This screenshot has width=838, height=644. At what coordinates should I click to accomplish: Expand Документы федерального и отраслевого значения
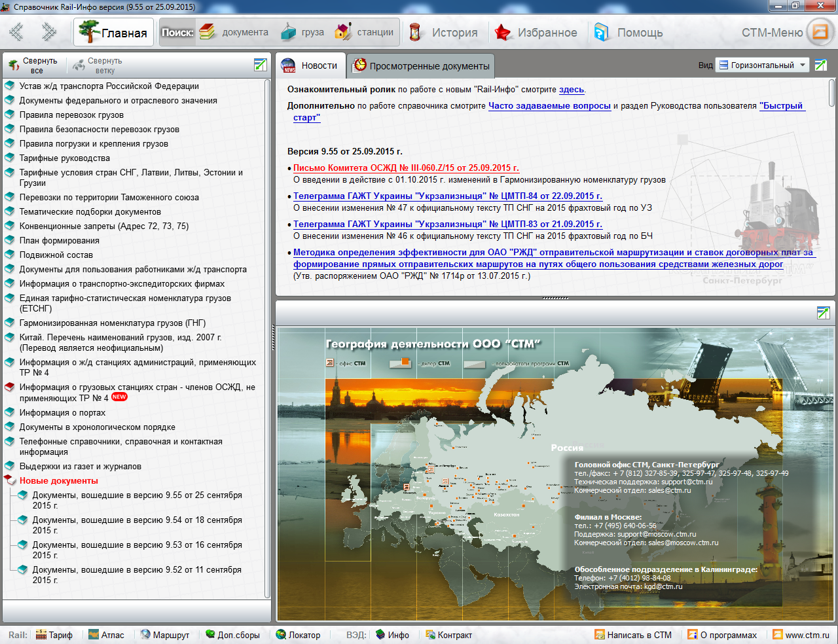(118, 100)
